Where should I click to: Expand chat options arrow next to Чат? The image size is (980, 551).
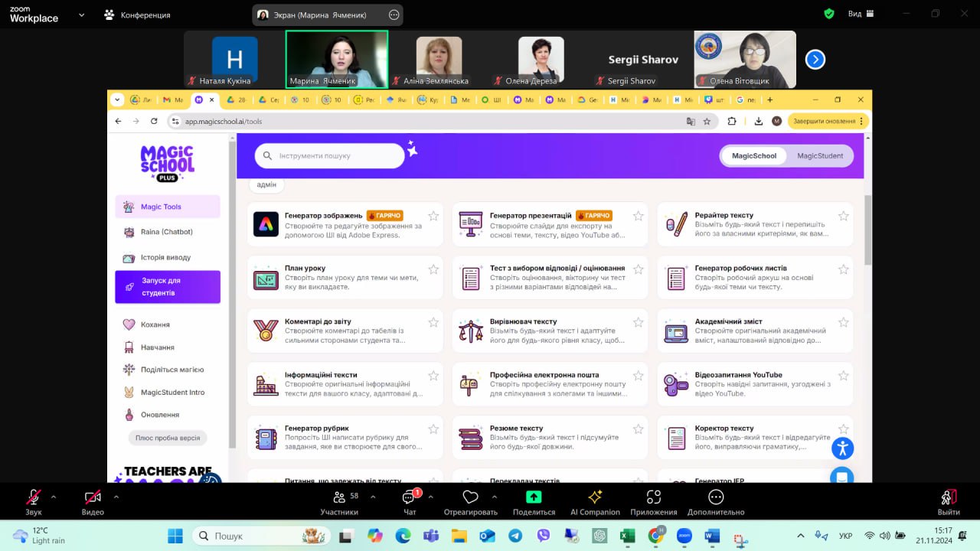point(430,497)
